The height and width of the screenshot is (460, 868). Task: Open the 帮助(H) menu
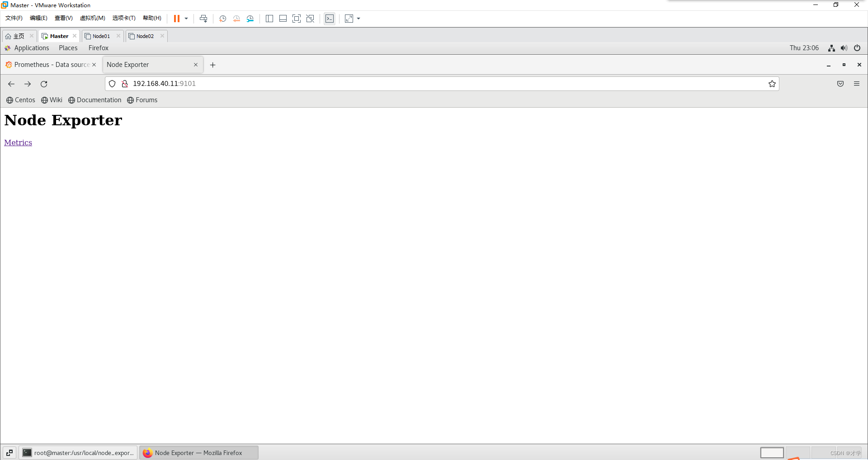click(x=152, y=18)
